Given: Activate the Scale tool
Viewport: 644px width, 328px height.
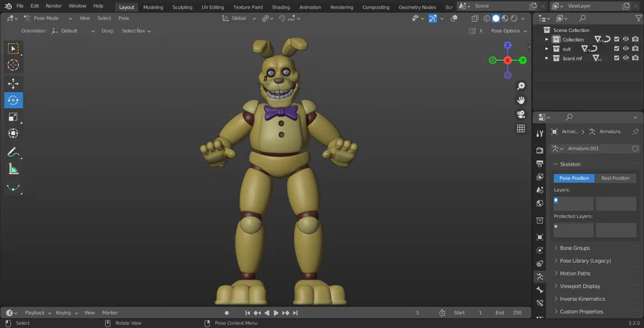Looking at the screenshot, I should (14, 116).
